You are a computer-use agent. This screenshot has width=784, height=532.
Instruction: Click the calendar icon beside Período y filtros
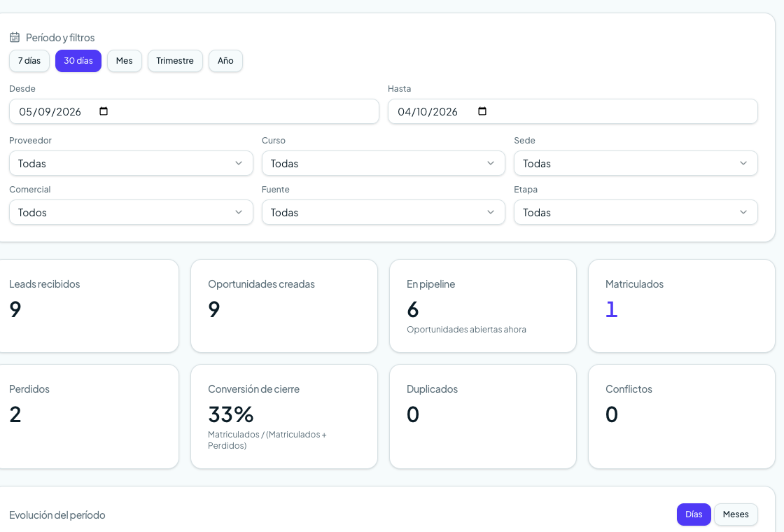(15, 38)
